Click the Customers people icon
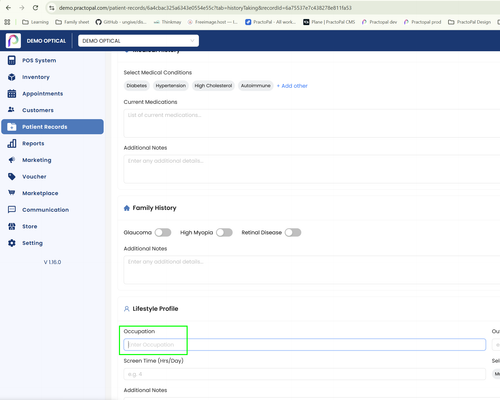The height and width of the screenshot is (400, 500). click(11, 110)
